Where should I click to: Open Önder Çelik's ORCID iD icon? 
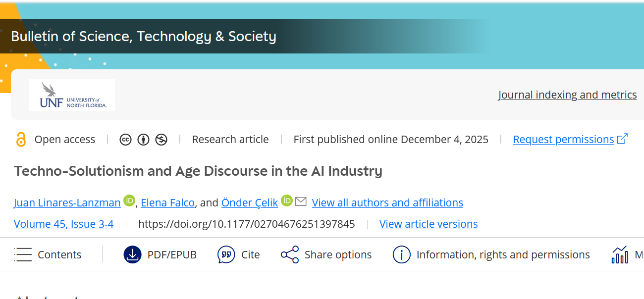[287, 200]
